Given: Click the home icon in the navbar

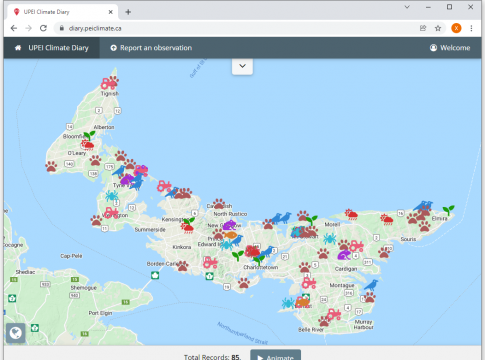Looking at the screenshot, I should coord(18,48).
